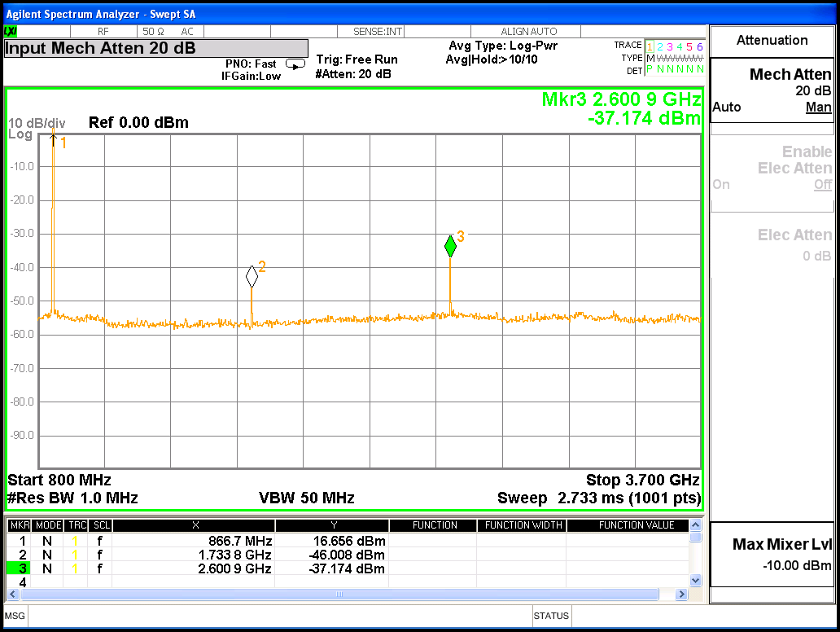Select marker row 1 in table
The image size is (840, 632).
347,541
